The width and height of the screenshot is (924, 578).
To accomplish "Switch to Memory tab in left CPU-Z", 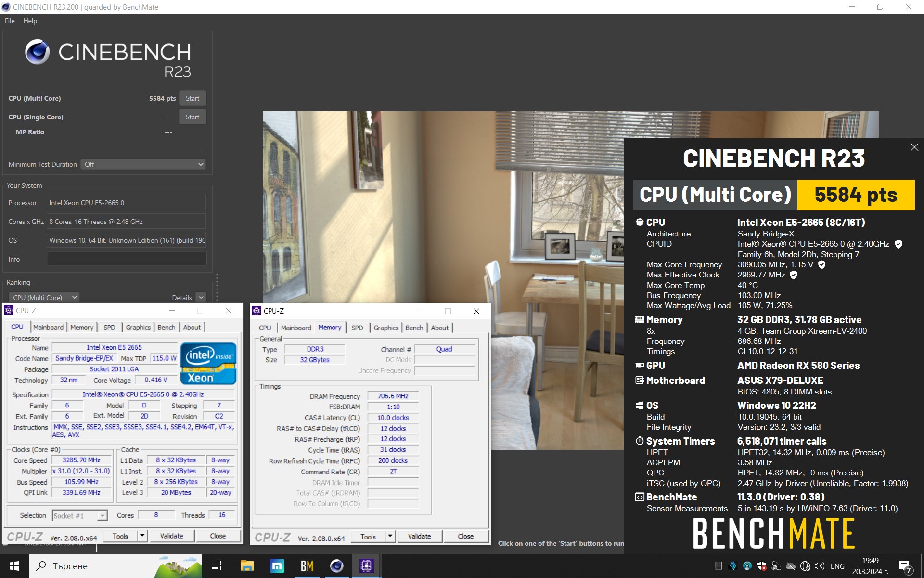I will pos(82,328).
